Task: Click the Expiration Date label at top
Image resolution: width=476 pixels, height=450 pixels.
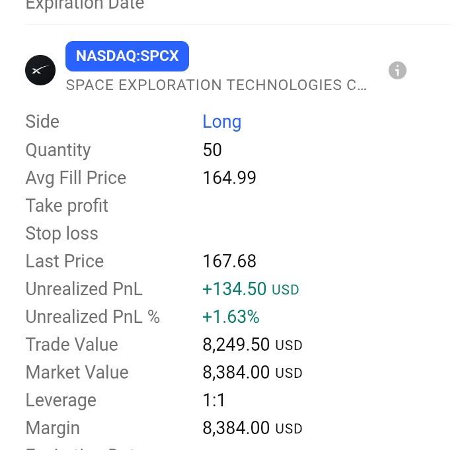Action: 85,5
